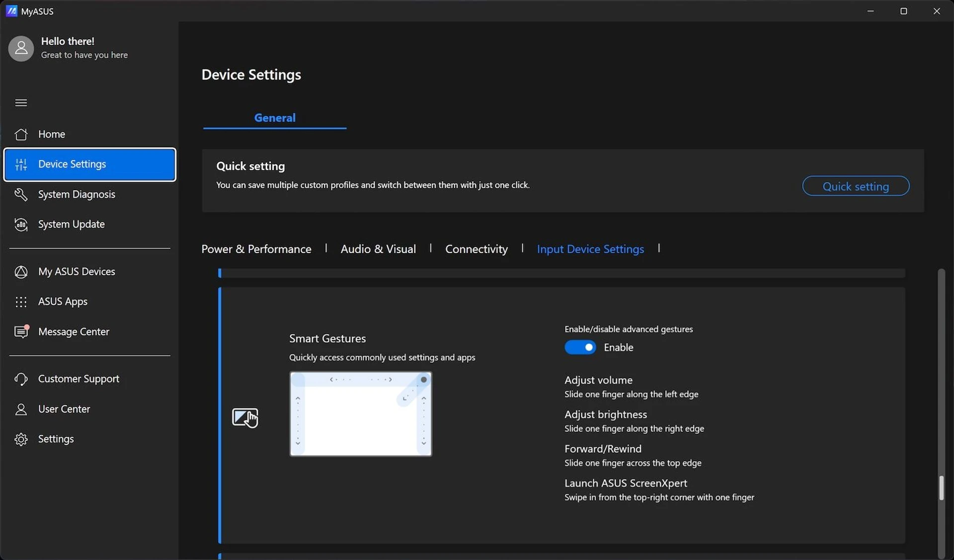The image size is (954, 560).
Task: Click the Message Center notification icon
Action: pyautogui.click(x=21, y=331)
